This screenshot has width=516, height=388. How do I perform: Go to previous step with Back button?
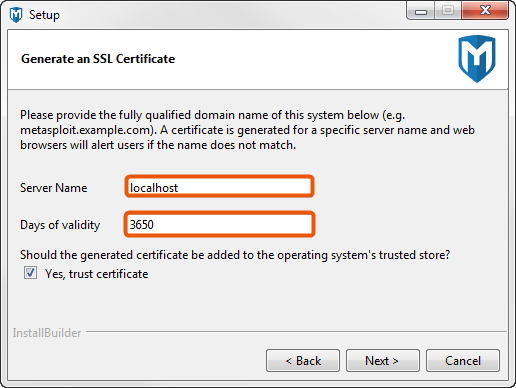(303, 360)
